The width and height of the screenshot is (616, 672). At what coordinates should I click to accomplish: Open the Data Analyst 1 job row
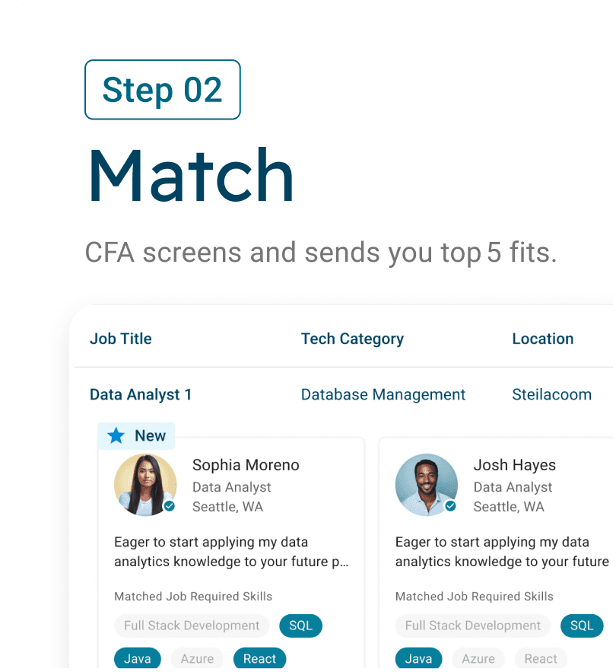141,394
